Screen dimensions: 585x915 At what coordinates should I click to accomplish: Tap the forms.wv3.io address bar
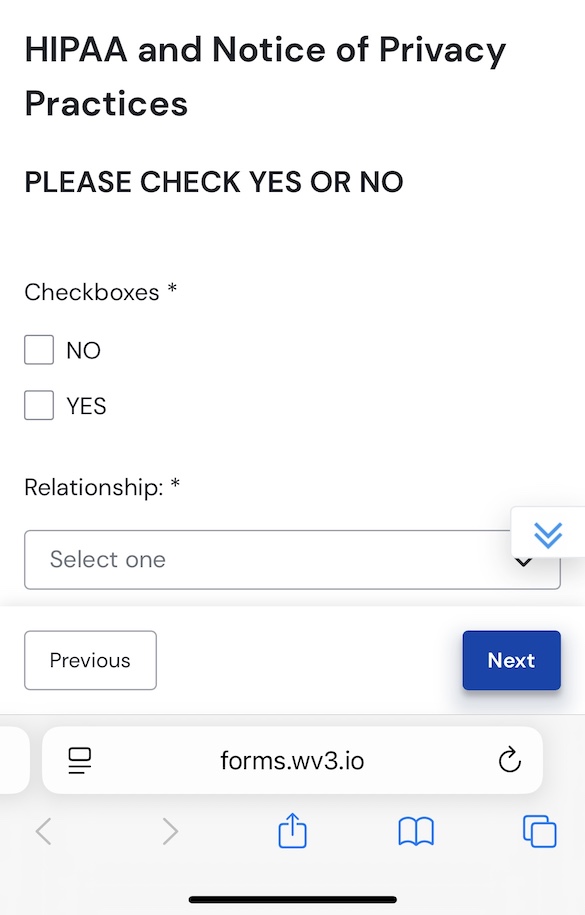(292, 760)
